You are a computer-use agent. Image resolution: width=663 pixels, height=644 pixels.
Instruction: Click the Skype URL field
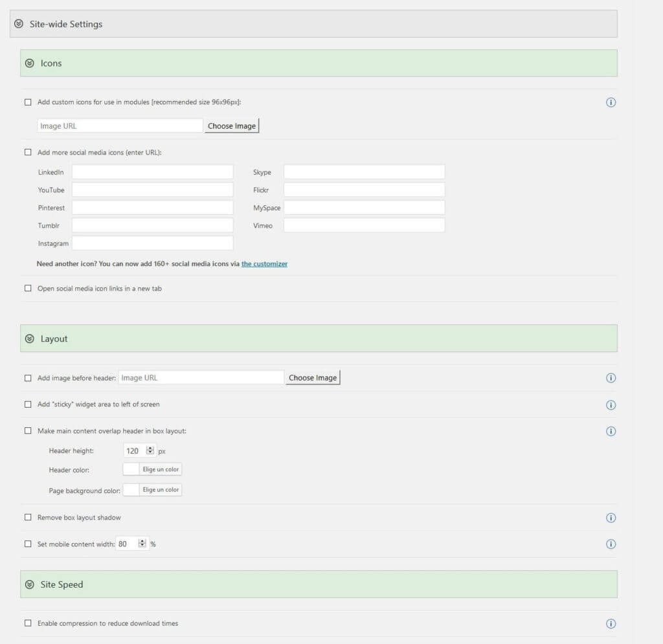click(365, 172)
